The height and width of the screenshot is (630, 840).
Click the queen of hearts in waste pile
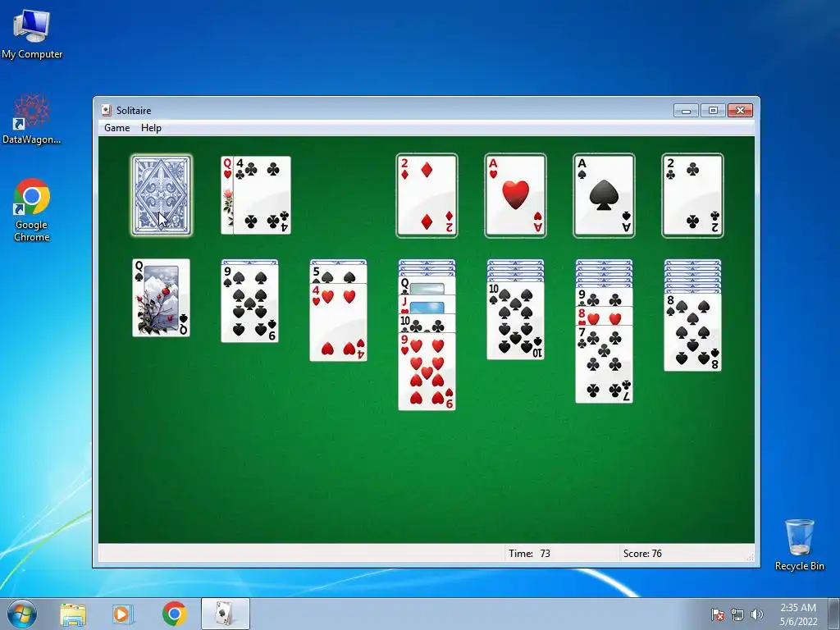pyautogui.click(x=227, y=195)
